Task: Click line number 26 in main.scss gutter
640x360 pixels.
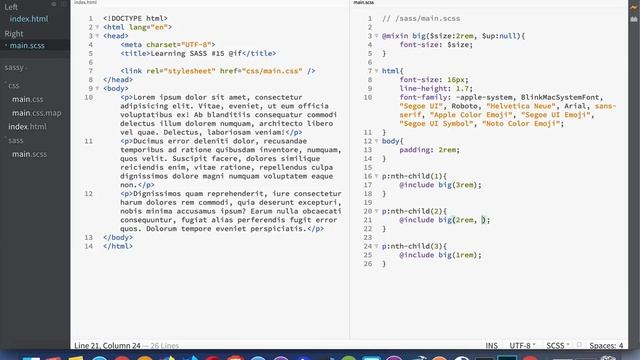Action: tap(368, 264)
